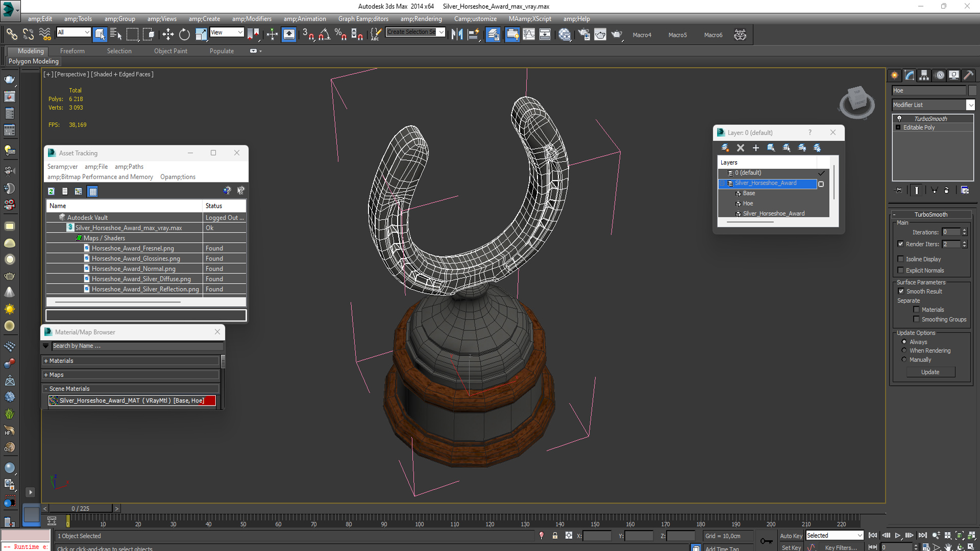Viewport: 980px width, 551px height.
Task: Select the Always update option
Action: (904, 342)
